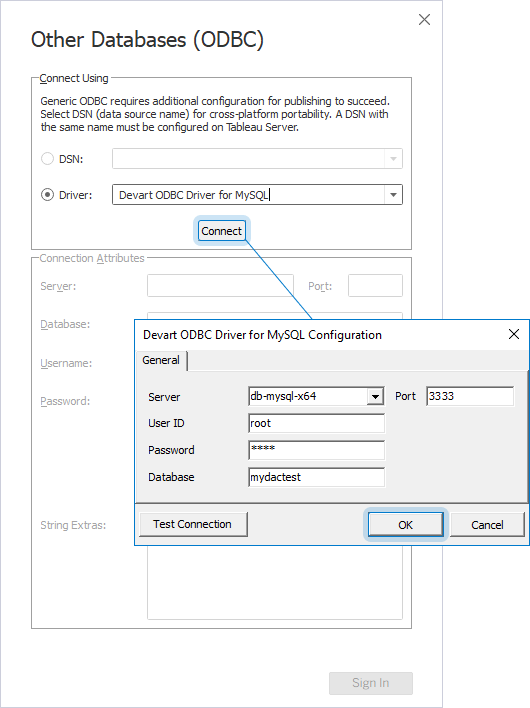Viewport: 530px width, 708px height.
Task: Click the Username label in Connection Attributes
Action: coord(66,363)
